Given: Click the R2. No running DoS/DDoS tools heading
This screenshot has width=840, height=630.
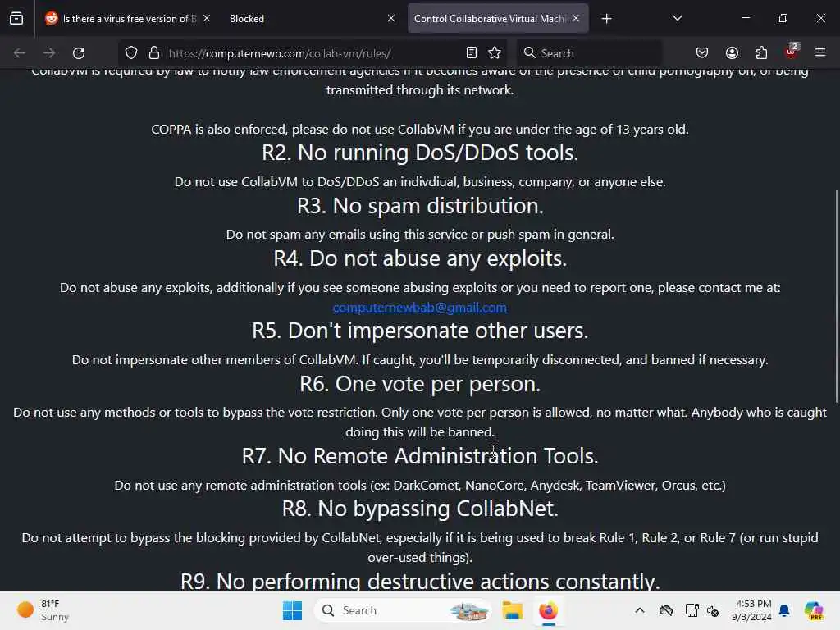Looking at the screenshot, I should pos(420,153).
